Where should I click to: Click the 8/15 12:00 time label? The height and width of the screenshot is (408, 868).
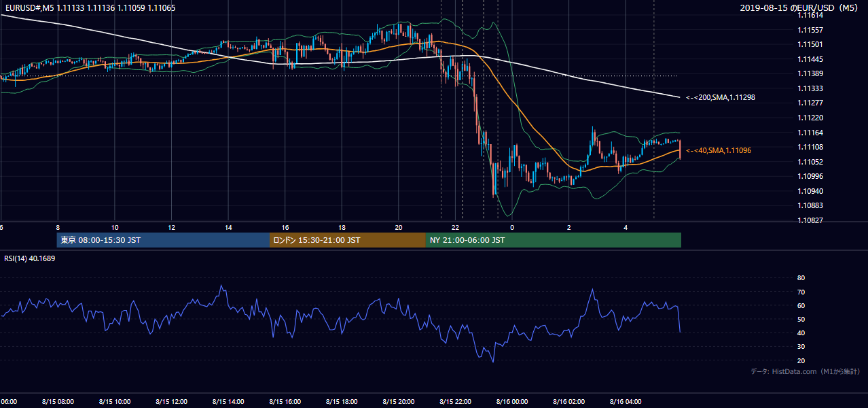tap(171, 402)
